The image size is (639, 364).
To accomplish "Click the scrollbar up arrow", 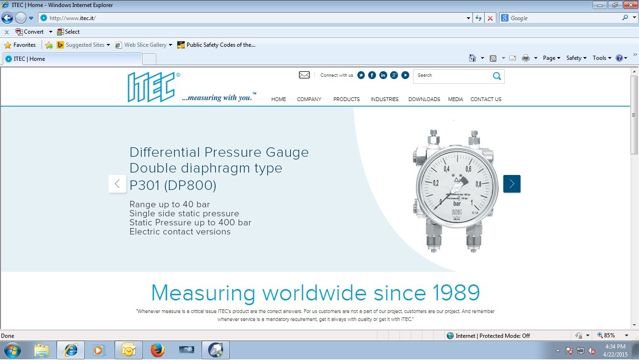I will tap(634, 72).
